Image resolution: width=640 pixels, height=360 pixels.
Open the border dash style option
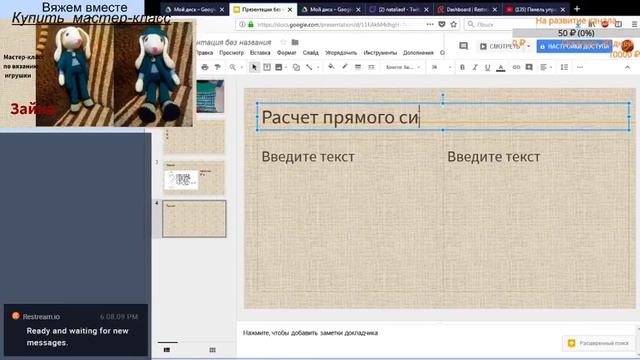[x=371, y=67]
